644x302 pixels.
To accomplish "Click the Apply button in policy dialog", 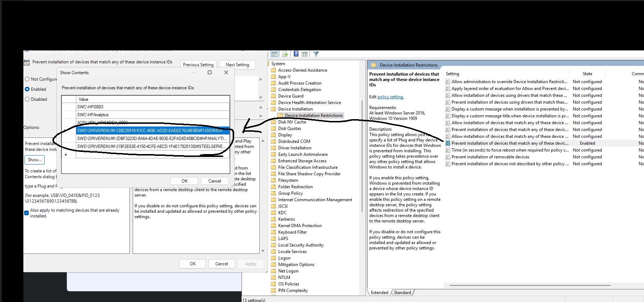I will (x=251, y=264).
